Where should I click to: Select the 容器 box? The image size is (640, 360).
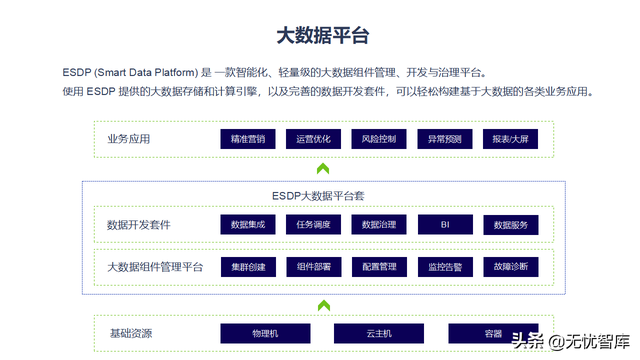493,333
